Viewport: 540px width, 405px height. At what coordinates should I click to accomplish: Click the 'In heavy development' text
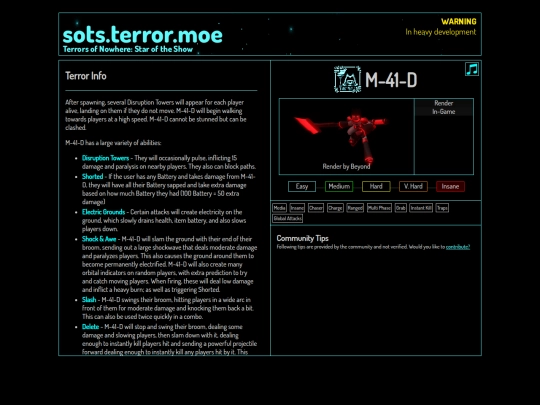click(441, 32)
